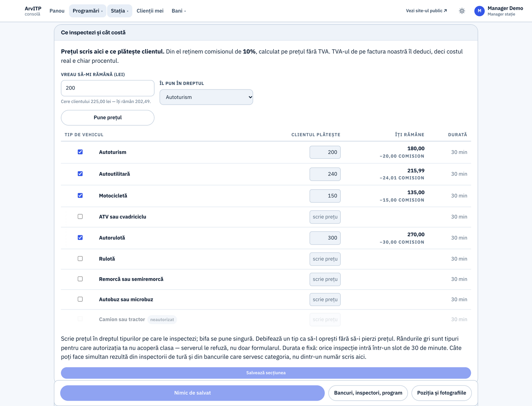Click the Motocicletă row label
532x406 pixels.
click(x=113, y=196)
